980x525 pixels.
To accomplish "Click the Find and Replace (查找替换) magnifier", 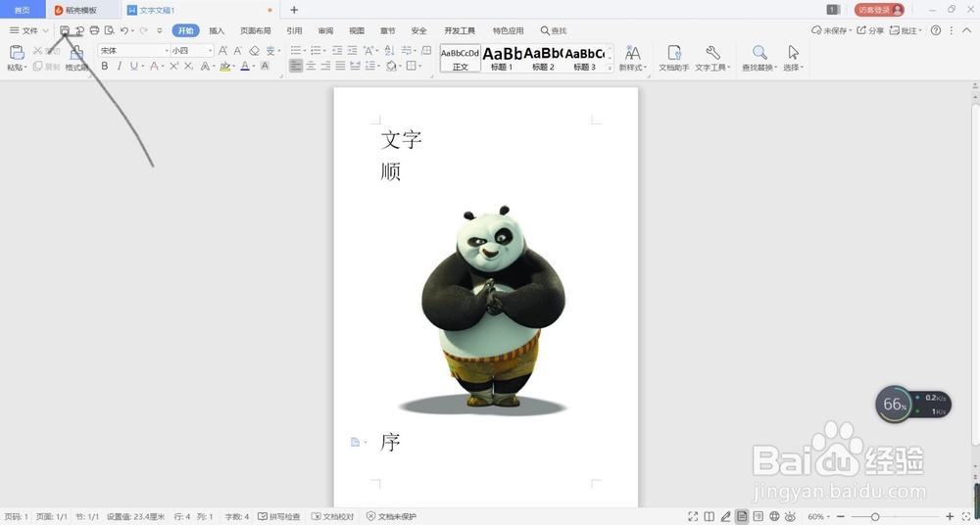I will 759,53.
